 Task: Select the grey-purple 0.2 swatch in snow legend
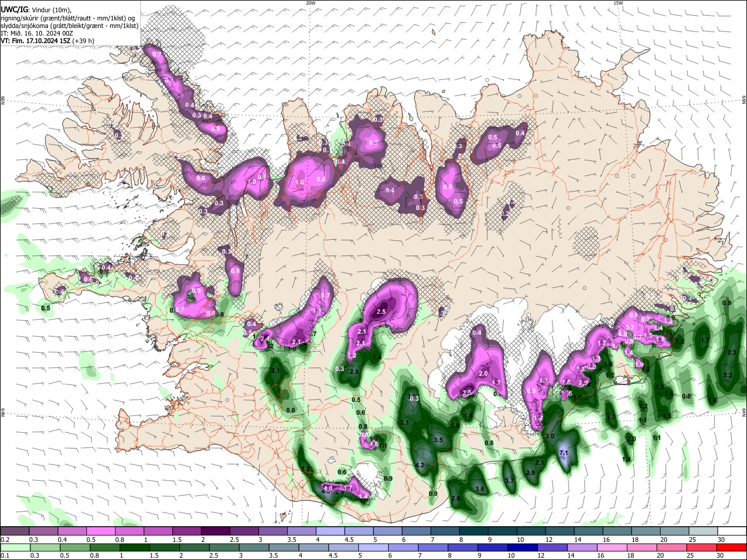tap(15, 531)
